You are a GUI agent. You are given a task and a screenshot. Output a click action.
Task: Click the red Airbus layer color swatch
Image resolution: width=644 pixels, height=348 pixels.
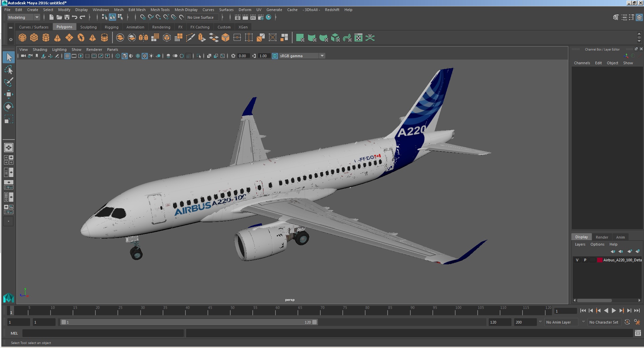point(599,260)
